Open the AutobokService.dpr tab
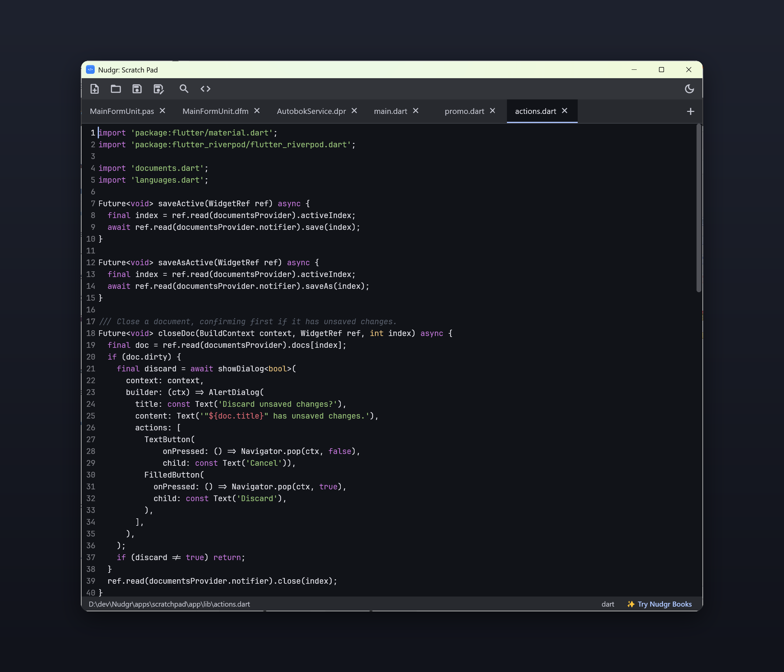This screenshot has width=784, height=672. pos(311,111)
